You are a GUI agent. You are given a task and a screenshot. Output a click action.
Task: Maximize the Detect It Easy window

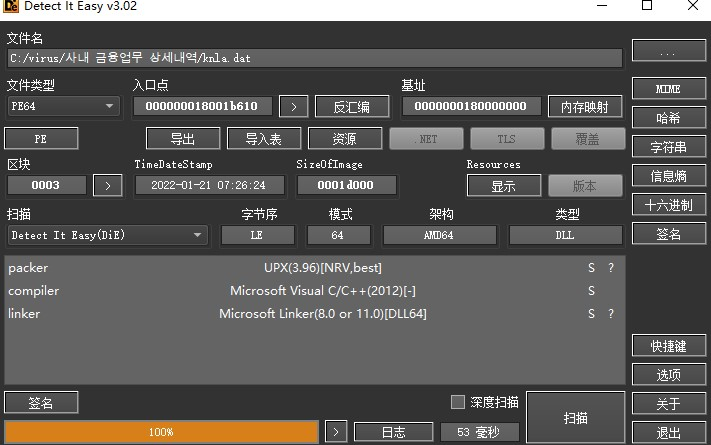tap(647, 6)
